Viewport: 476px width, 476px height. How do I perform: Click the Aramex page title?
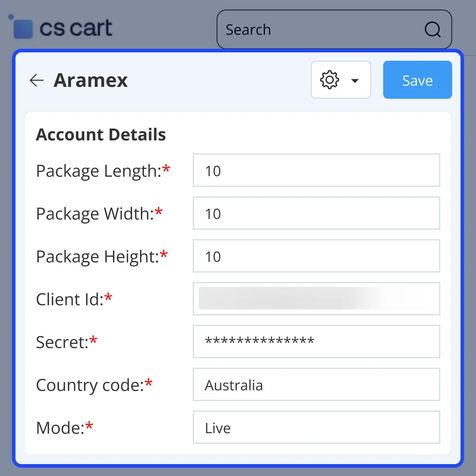click(91, 80)
